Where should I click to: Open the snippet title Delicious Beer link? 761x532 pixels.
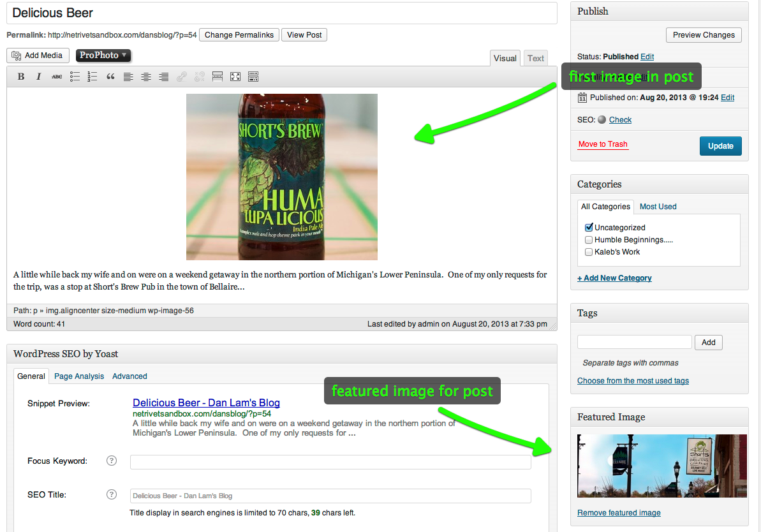pyautogui.click(x=206, y=403)
